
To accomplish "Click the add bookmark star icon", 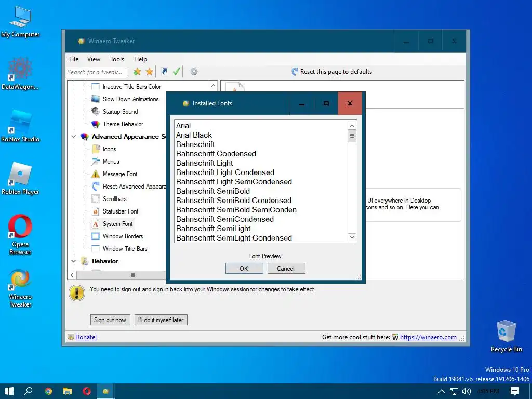I will coord(137,72).
